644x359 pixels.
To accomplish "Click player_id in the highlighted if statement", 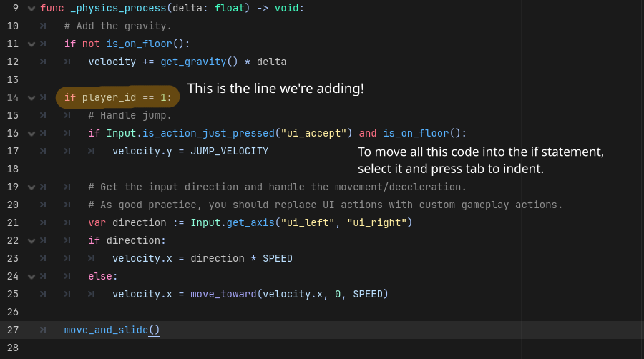I will (x=109, y=98).
